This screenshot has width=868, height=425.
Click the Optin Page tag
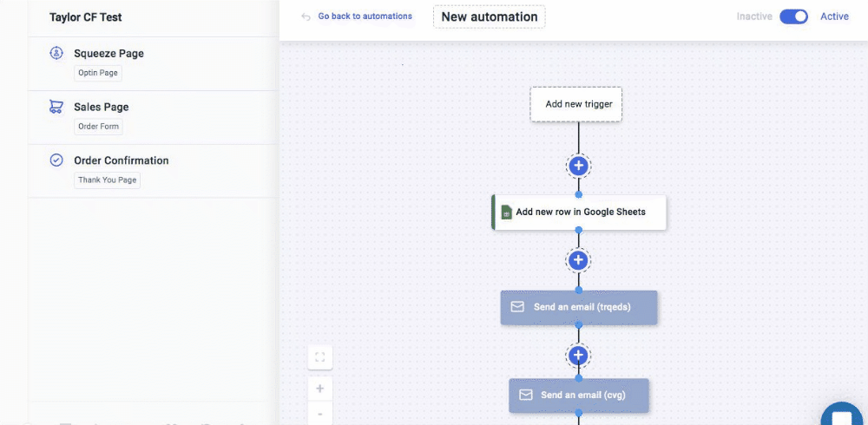[98, 73]
